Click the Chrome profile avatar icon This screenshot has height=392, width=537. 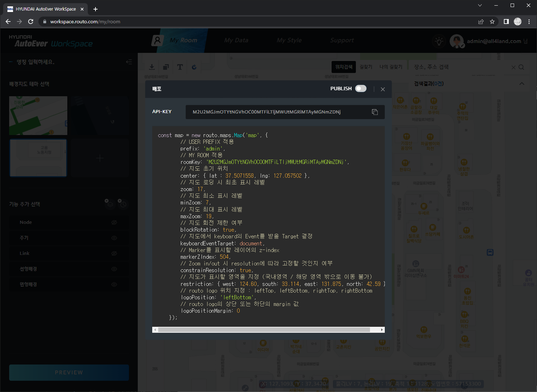(x=518, y=22)
